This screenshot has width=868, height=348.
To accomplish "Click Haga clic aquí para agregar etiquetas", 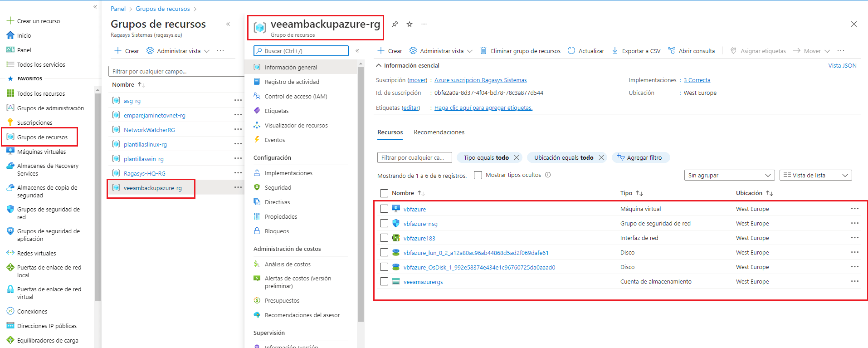I will (483, 108).
